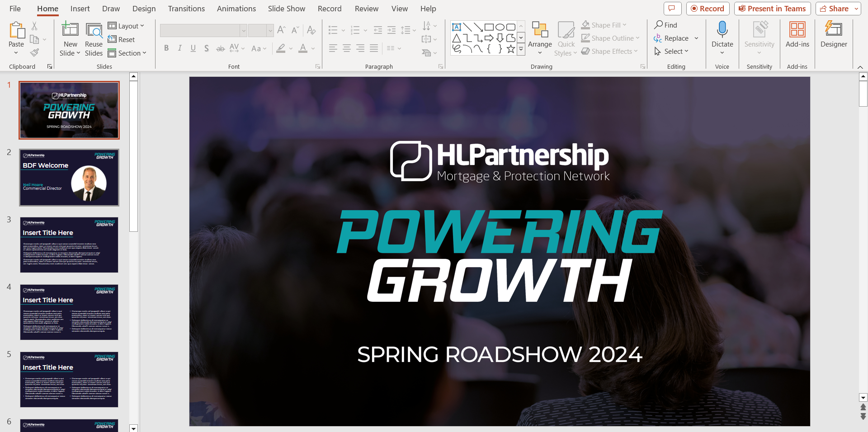Open the Select dropdown in Editing
Screen dimensions: 868x432
(672, 52)
